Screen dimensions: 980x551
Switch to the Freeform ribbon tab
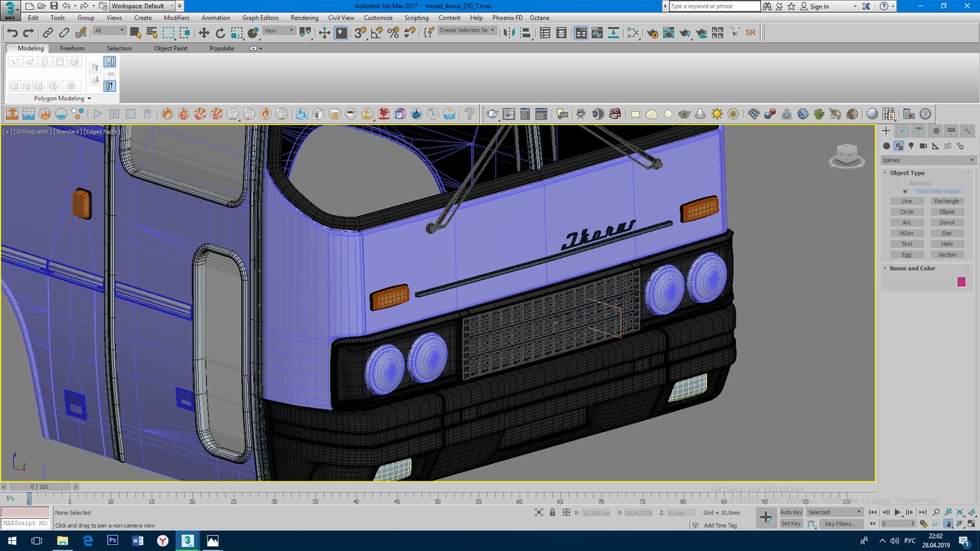(72, 48)
